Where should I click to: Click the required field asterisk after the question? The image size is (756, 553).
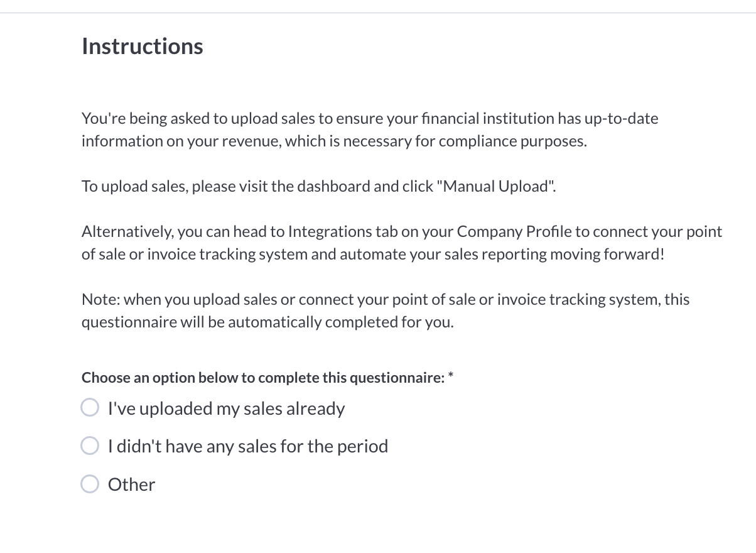(450, 375)
